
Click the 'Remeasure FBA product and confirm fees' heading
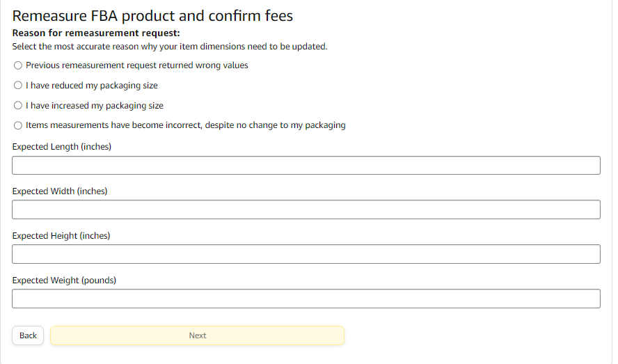152,15
